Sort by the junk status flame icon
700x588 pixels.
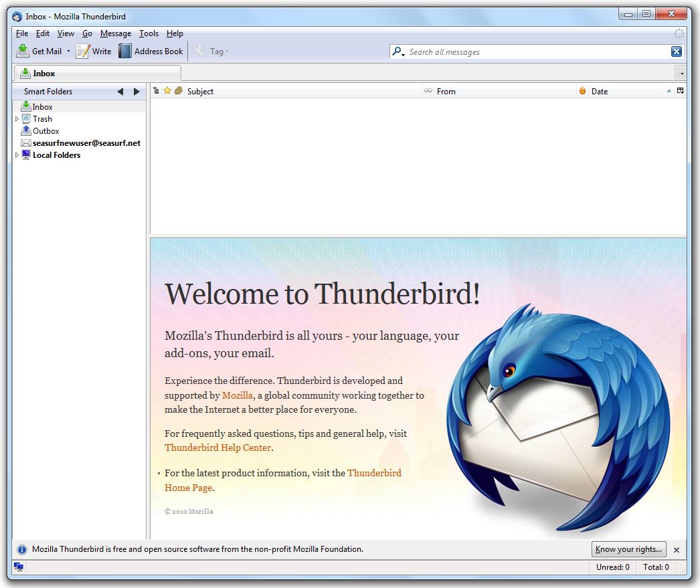[x=583, y=91]
